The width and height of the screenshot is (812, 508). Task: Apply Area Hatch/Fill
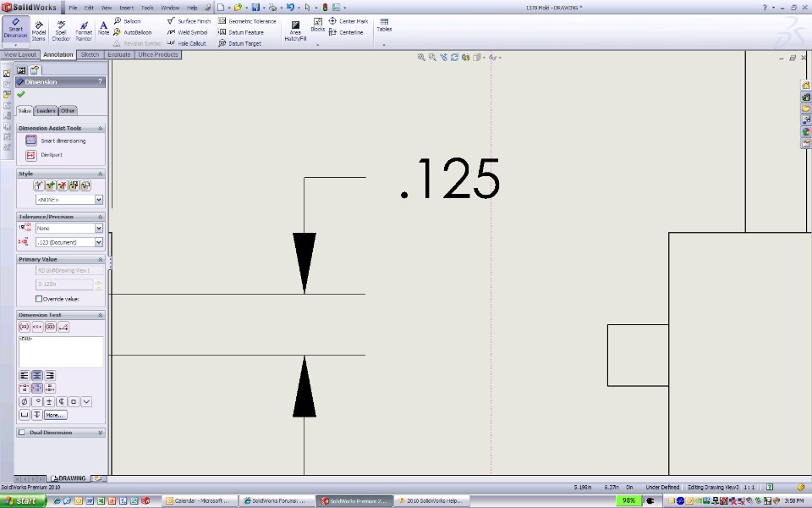coord(295,31)
